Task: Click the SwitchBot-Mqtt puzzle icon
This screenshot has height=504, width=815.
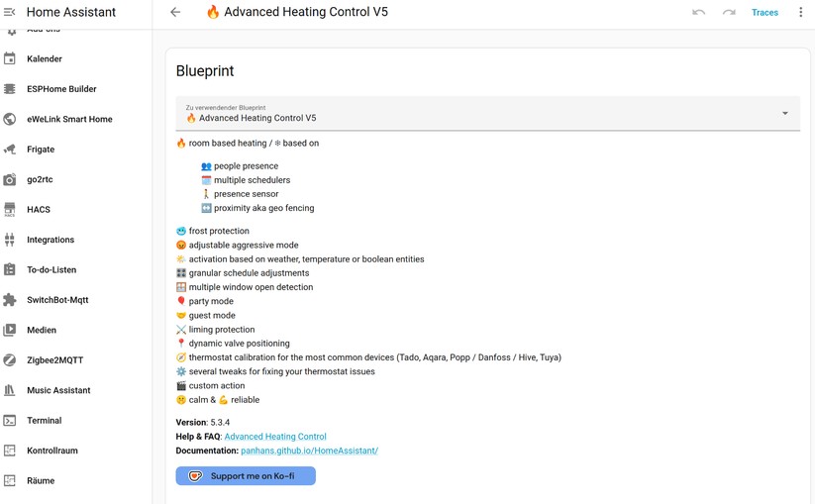Action: [9, 300]
